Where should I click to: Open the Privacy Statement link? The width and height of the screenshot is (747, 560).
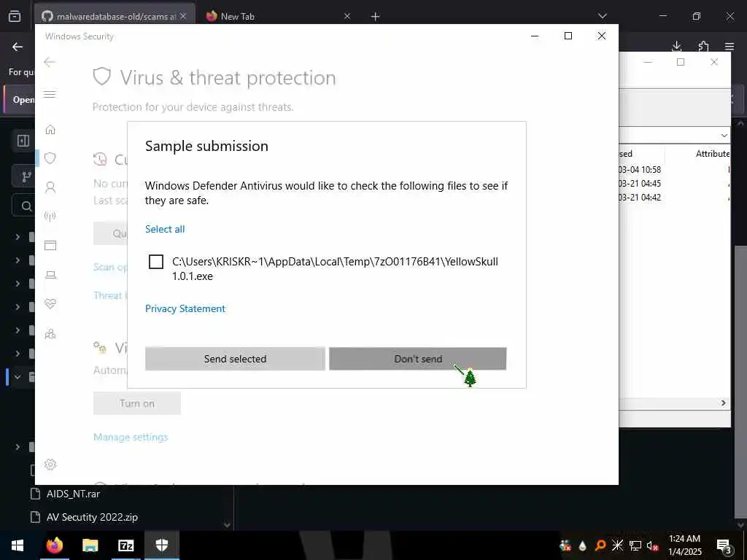185,308
